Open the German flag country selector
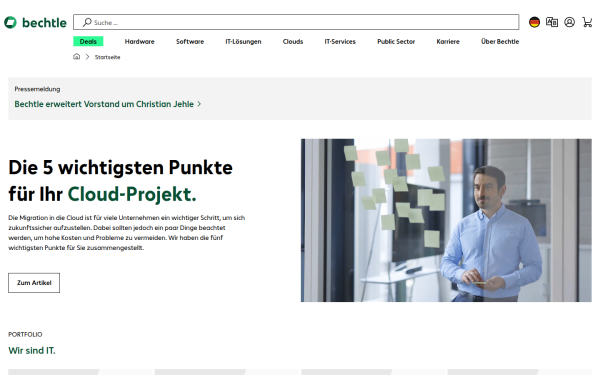The image size is (600, 375). 534,22
